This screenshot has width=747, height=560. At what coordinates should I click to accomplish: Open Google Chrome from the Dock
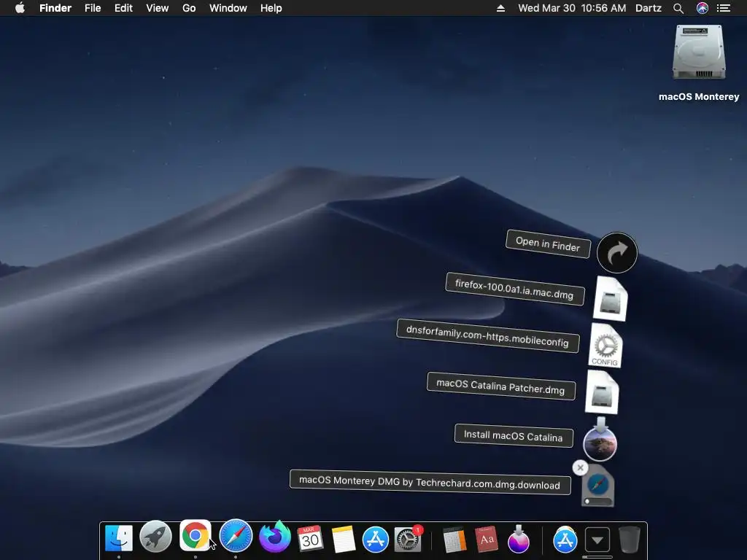[195, 535]
